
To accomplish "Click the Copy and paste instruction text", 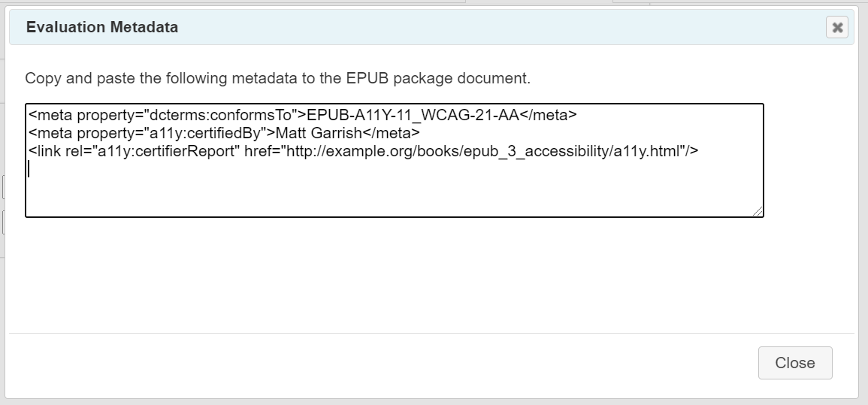I will tap(277, 78).
